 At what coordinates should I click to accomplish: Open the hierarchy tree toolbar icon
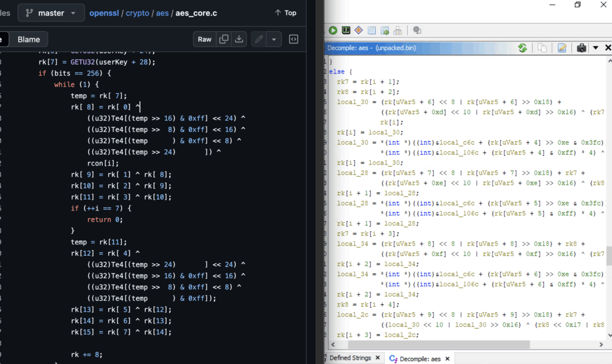[397, 30]
